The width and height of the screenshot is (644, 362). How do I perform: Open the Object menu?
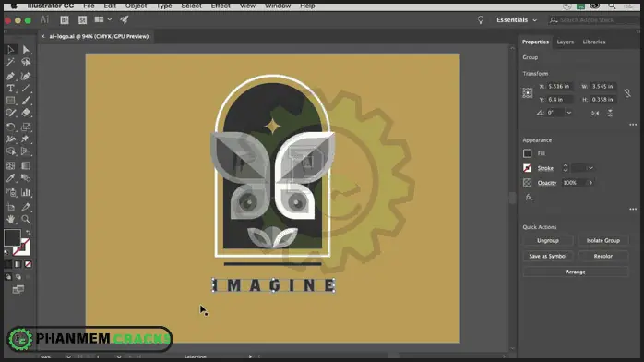[136, 6]
